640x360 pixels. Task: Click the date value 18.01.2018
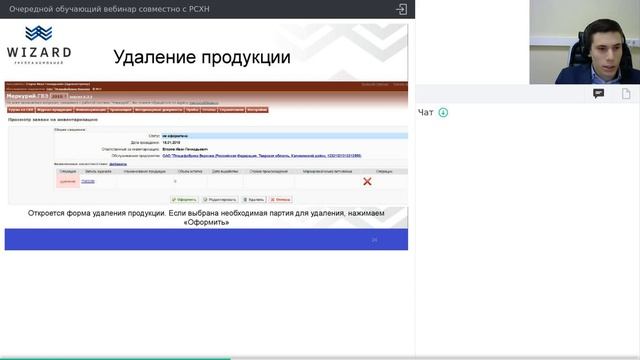tap(171, 142)
